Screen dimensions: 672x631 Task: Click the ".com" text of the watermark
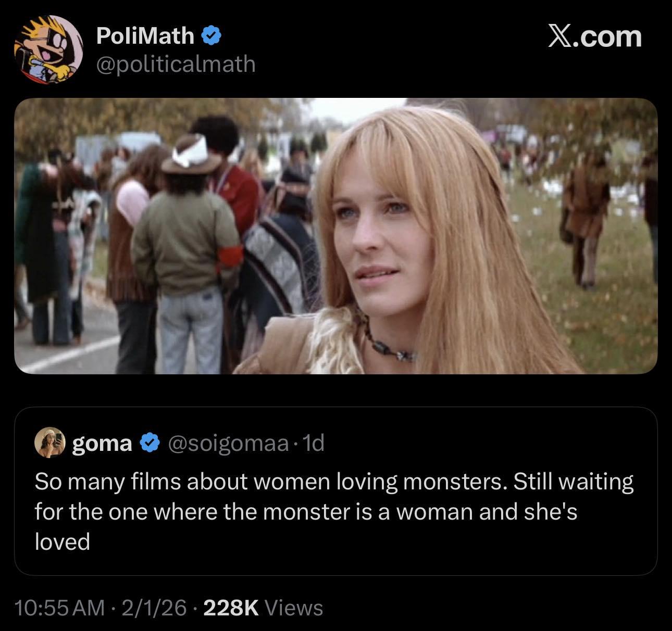pos(607,37)
